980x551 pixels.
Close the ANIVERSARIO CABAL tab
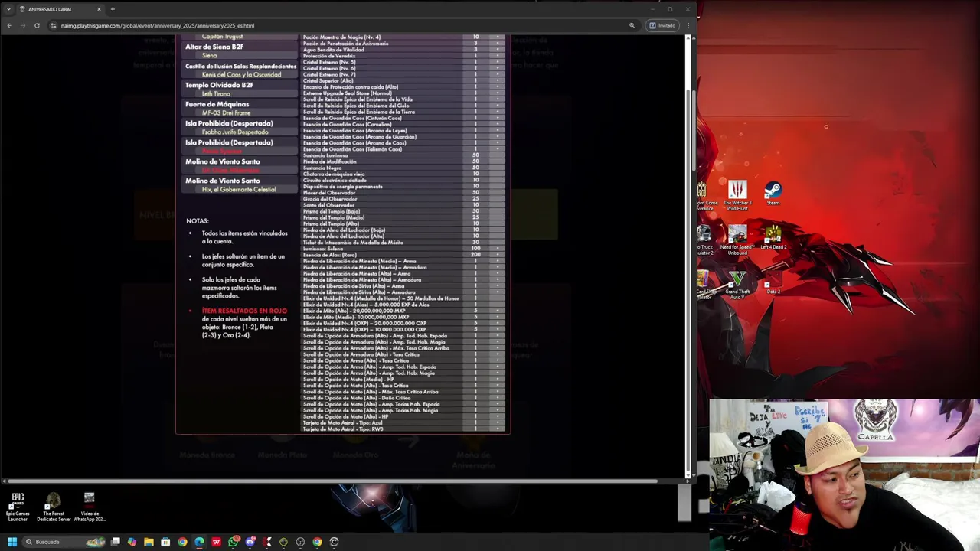99,9
